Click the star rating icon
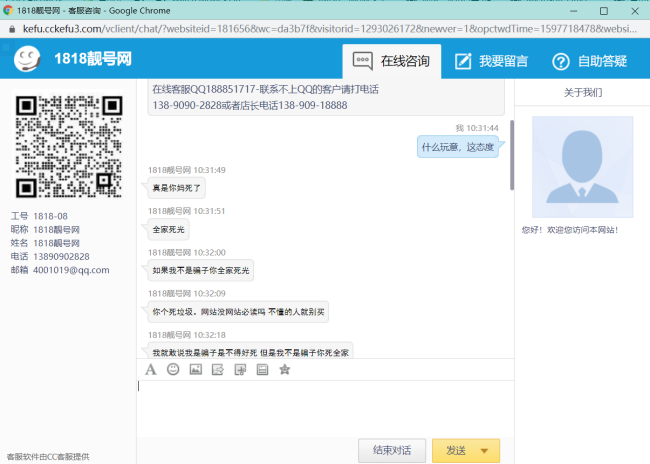 [285, 369]
